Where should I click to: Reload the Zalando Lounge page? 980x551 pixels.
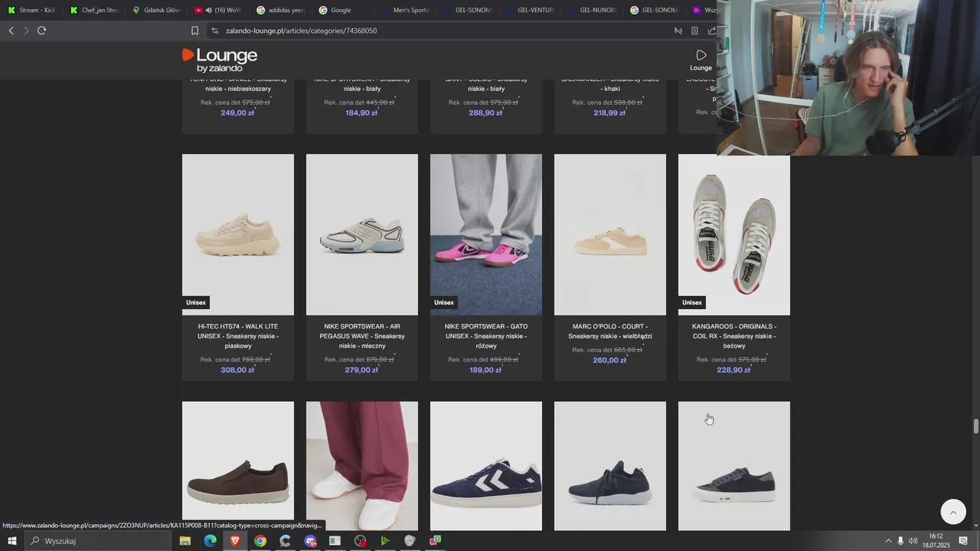[41, 31]
